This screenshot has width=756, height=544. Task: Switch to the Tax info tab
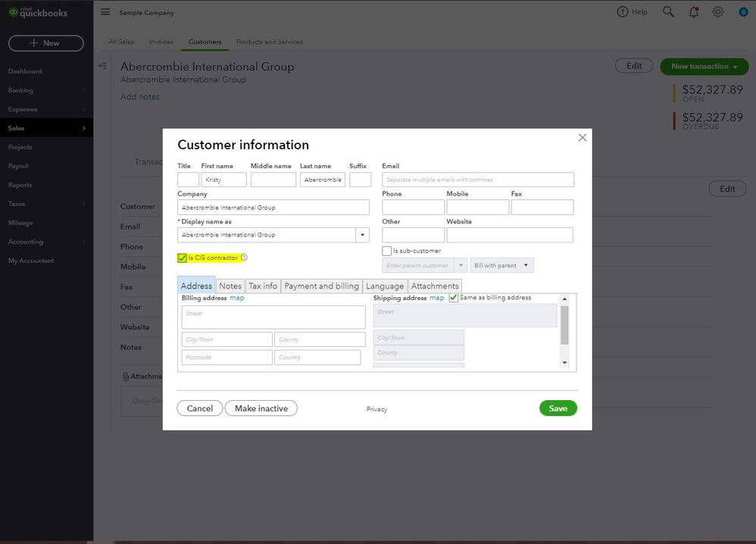tap(263, 286)
